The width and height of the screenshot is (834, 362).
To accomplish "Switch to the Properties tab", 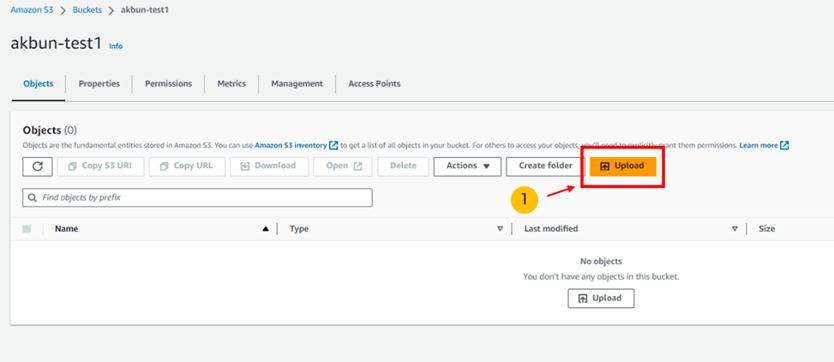I will click(99, 83).
